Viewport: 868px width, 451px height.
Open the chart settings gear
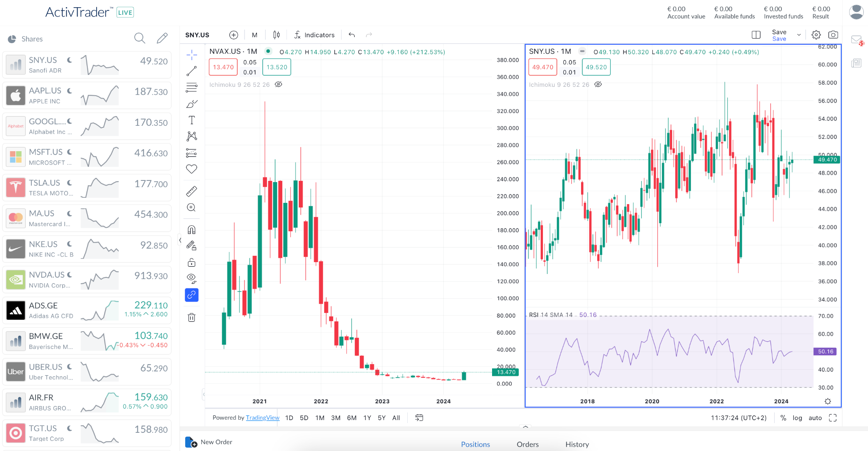pyautogui.click(x=816, y=35)
